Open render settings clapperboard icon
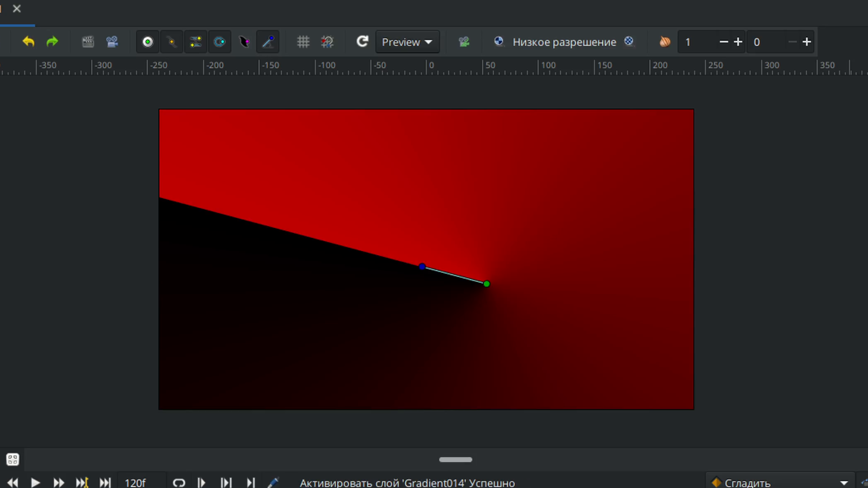868x488 pixels. coord(88,42)
